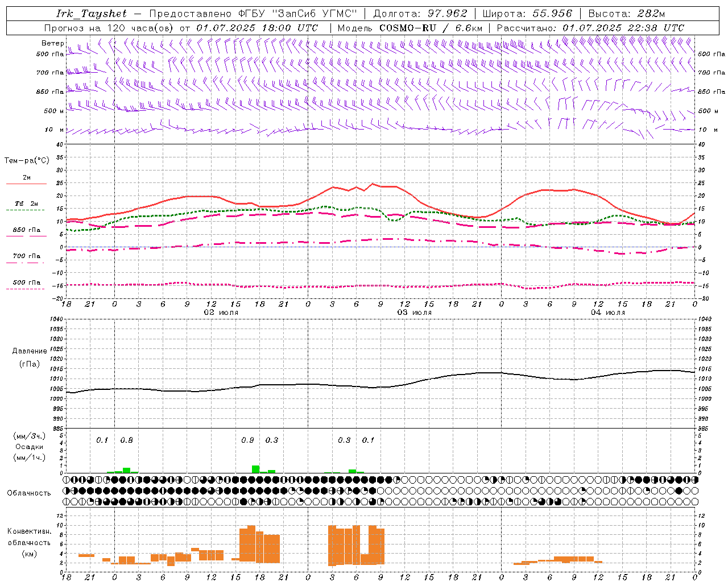Click the "Прогноз на 120 часа(ов)" text
Image resolution: width=728 pixels, height=582 pixels.
(109, 28)
